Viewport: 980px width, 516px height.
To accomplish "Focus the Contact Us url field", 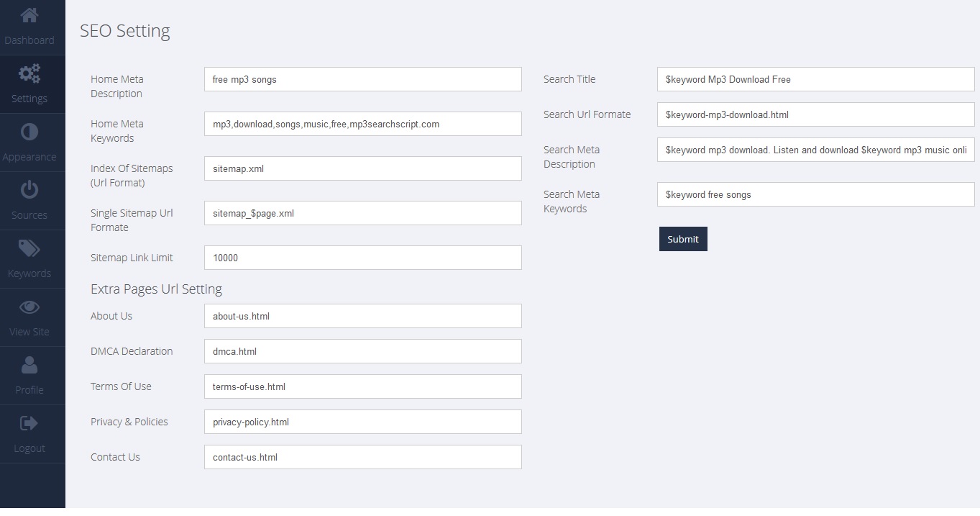I will (x=362, y=457).
